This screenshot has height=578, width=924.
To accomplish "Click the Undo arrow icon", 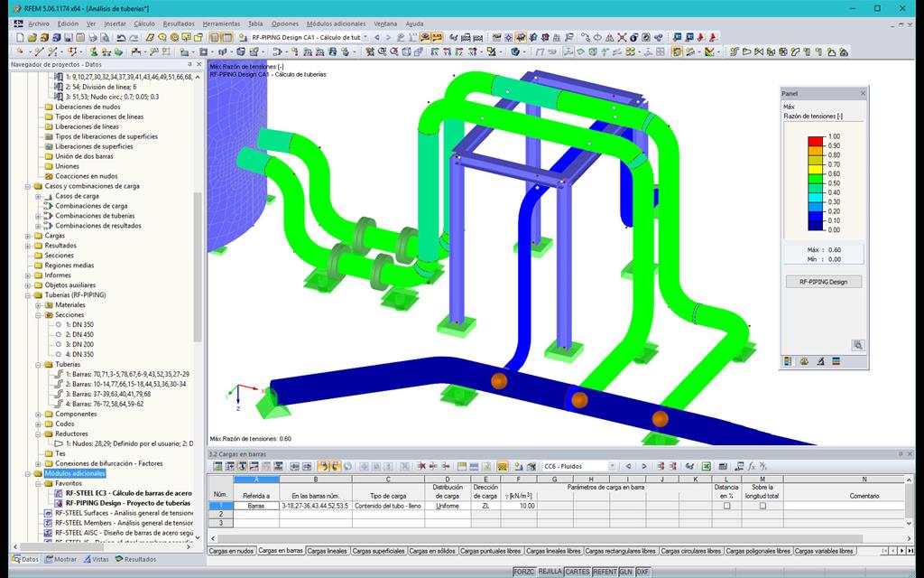I will tap(122, 38).
